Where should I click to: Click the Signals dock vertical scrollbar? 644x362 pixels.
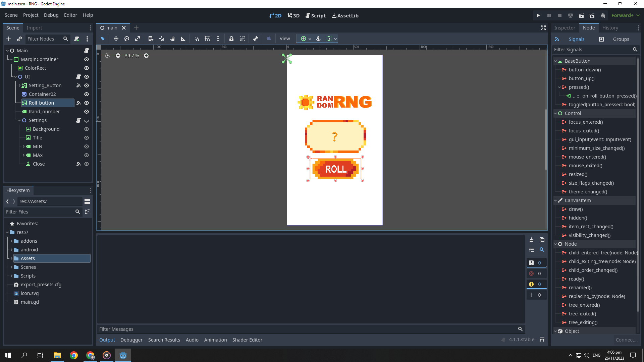tap(638, 184)
